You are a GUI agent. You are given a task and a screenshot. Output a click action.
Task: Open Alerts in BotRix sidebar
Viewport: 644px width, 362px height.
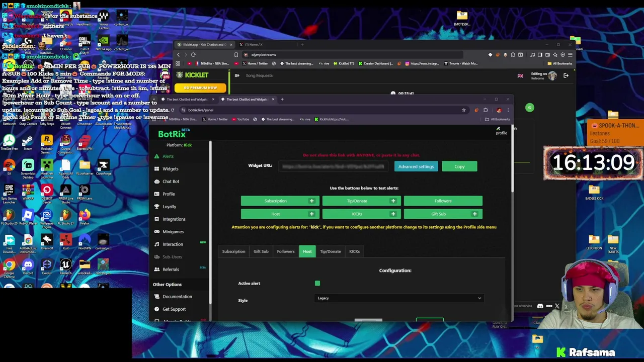pyautogui.click(x=168, y=156)
